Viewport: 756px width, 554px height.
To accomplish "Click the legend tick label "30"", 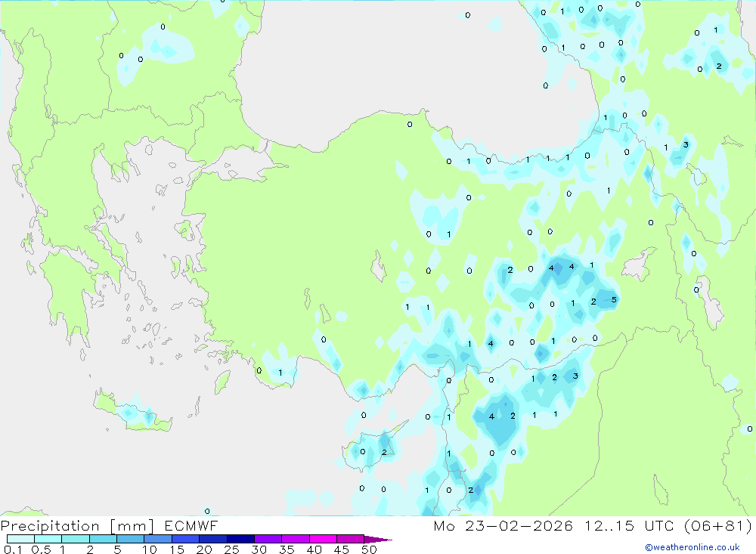I will click(259, 549).
